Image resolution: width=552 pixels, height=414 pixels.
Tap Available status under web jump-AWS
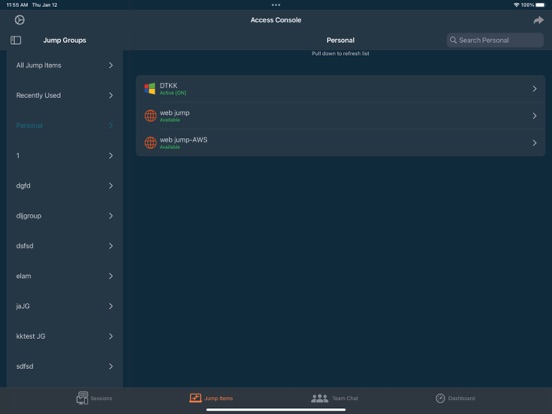click(x=170, y=147)
